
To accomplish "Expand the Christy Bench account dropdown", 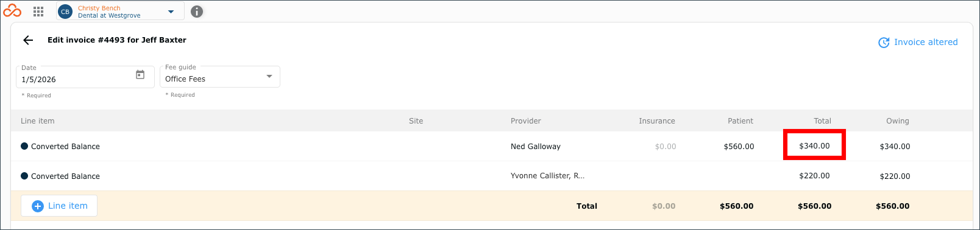I will coord(171,12).
